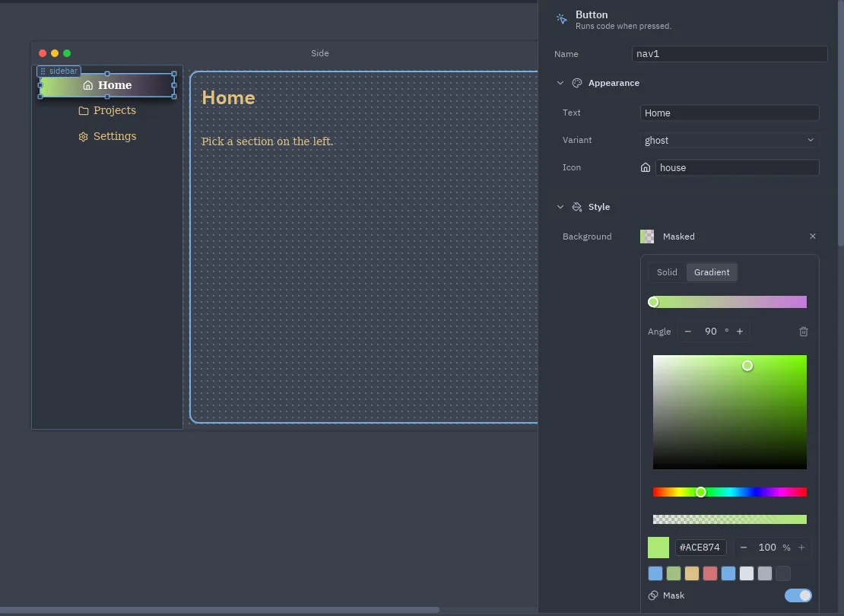Collapse the Appearance section

560,83
